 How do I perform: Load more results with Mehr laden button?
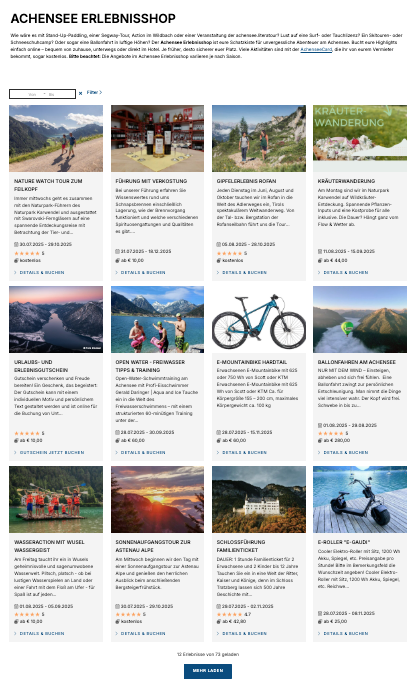pyautogui.click(x=208, y=671)
